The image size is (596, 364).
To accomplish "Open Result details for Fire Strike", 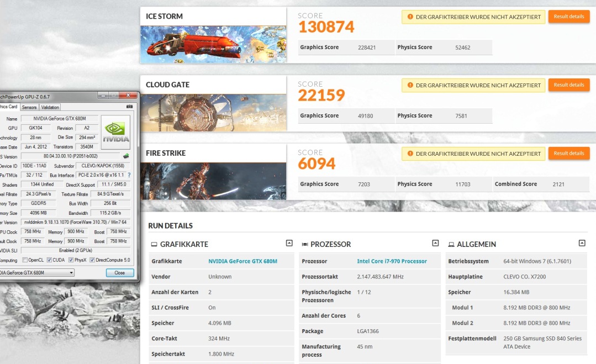I will 568,154.
